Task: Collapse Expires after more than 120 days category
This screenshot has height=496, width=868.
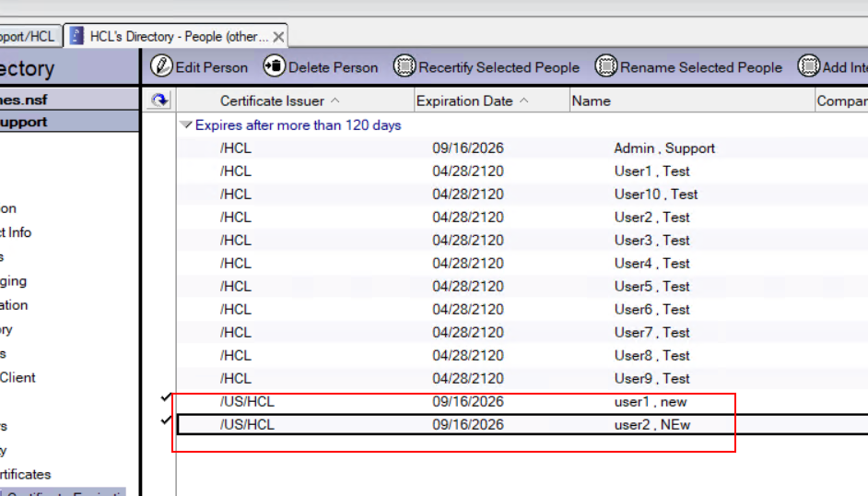Action: pyautogui.click(x=186, y=125)
